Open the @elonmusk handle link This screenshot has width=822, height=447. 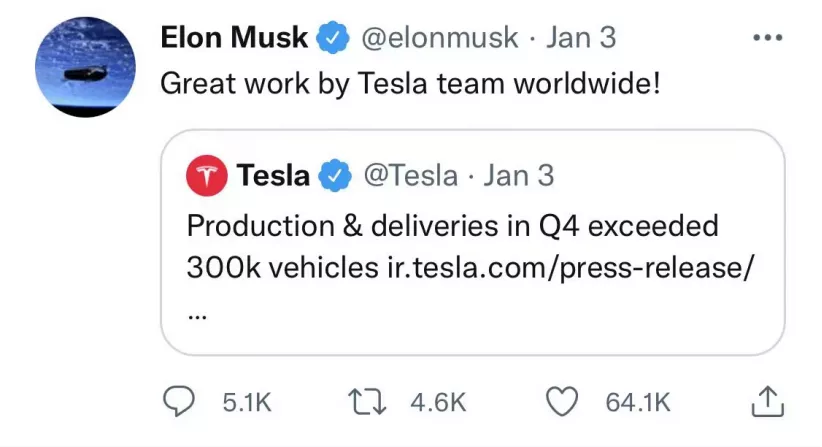click(439, 38)
